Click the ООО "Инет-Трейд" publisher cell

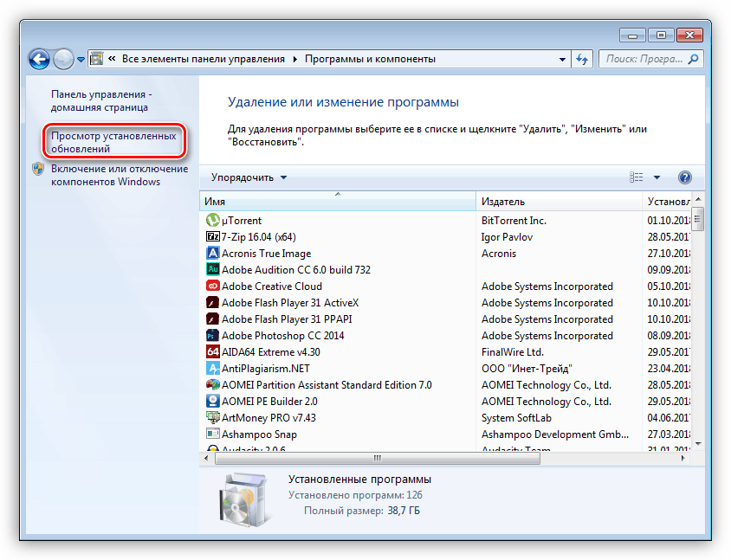click(527, 369)
